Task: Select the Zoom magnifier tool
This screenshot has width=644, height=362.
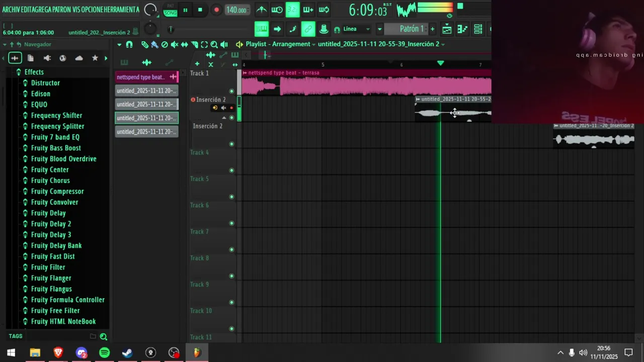Action: 214,45
